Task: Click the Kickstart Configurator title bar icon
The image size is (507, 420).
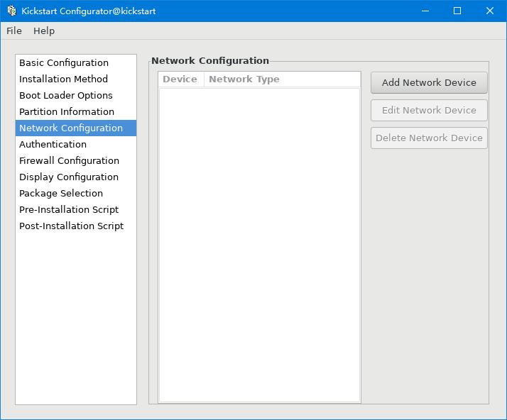Action: [11, 11]
